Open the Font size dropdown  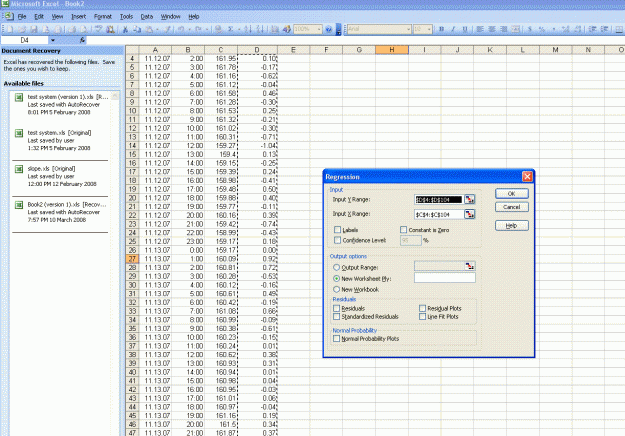(429, 29)
